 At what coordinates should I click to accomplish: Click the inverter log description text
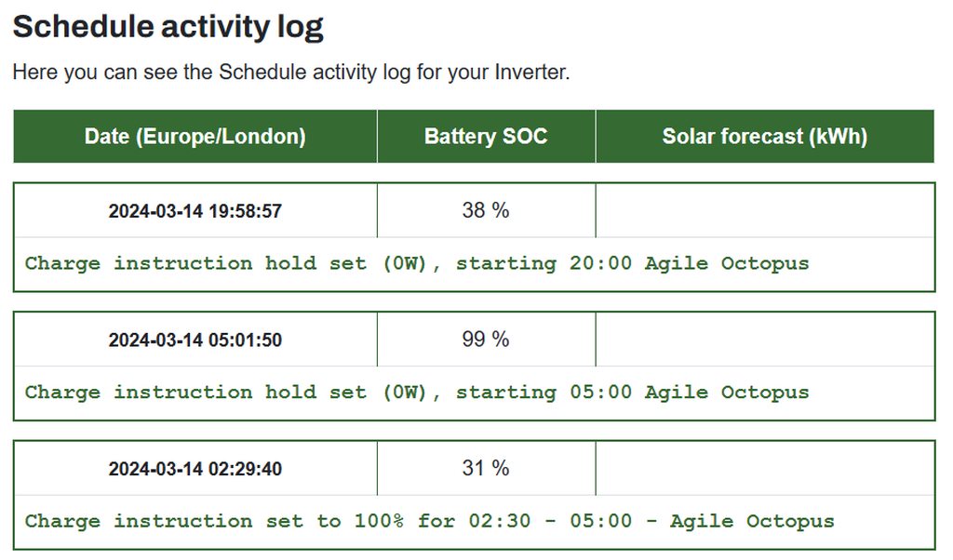tap(290, 72)
